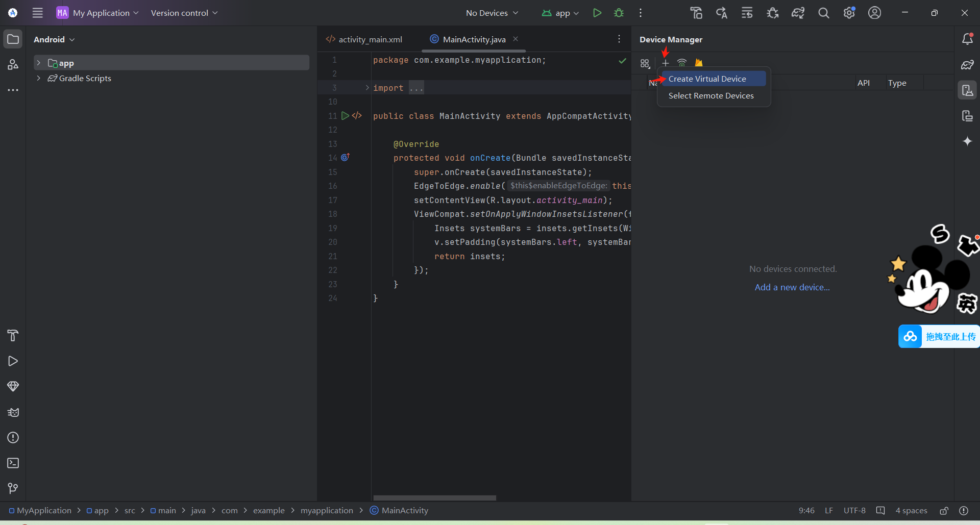Select Remote Devices from the popup menu
980x525 pixels.
coord(711,95)
